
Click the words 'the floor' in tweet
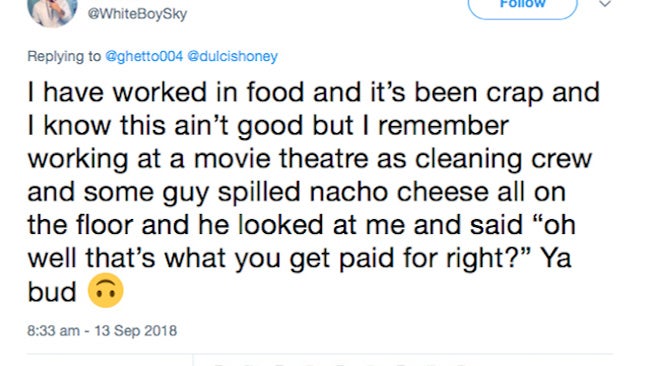80,225
